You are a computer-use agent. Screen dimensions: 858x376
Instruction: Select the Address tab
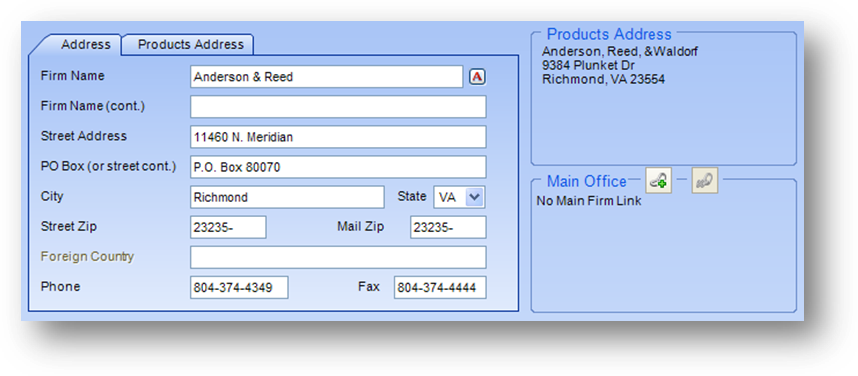(x=85, y=44)
